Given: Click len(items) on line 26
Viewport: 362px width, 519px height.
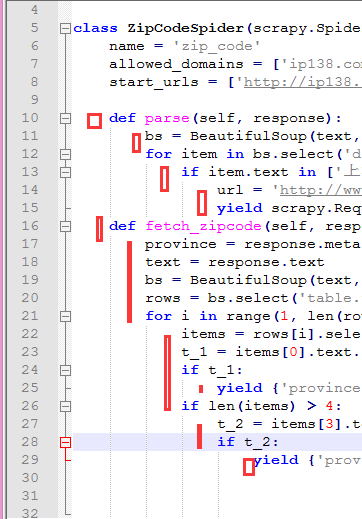Looking at the screenshot, I should coord(252,406).
